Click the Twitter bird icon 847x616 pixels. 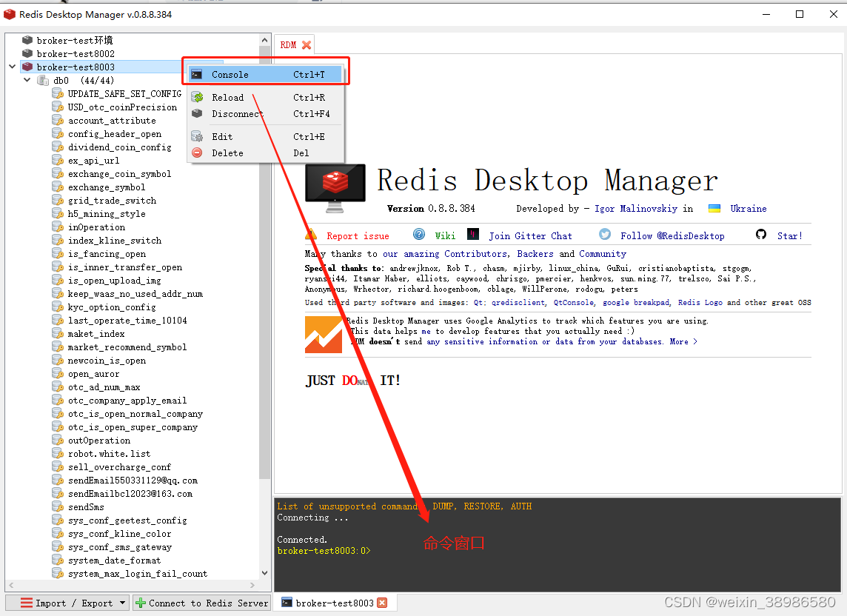[x=605, y=233]
